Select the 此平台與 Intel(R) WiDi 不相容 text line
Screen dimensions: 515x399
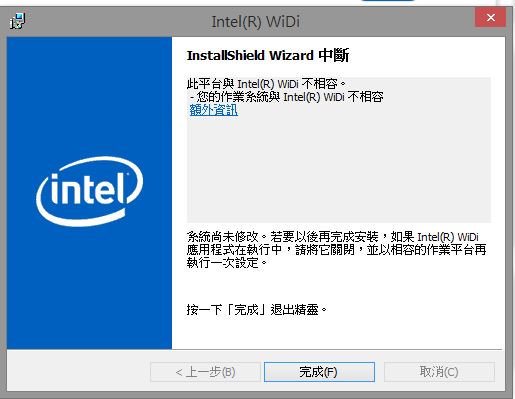tap(267, 84)
